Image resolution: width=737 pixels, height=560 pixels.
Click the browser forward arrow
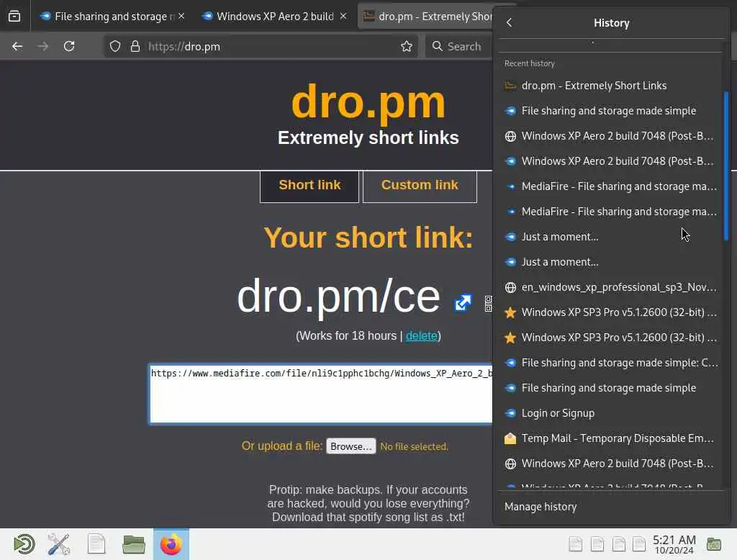point(42,46)
